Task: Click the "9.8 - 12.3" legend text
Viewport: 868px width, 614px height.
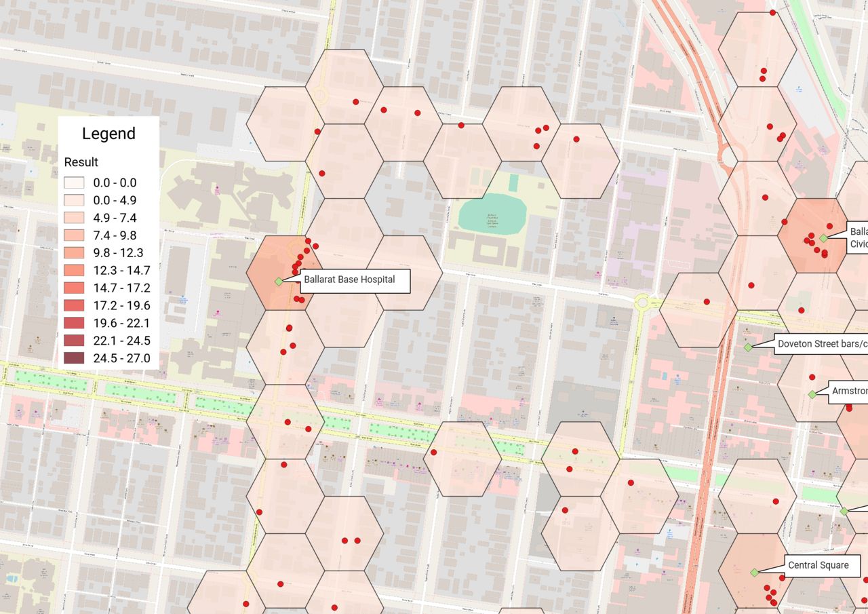Action: (118, 253)
